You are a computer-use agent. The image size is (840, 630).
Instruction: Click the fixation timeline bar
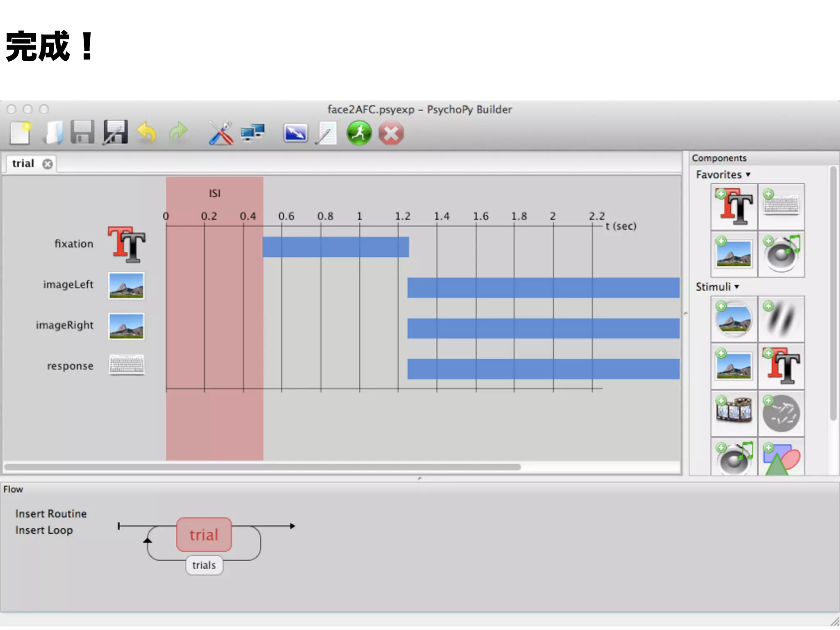pyautogui.click(x=336, y=247)
